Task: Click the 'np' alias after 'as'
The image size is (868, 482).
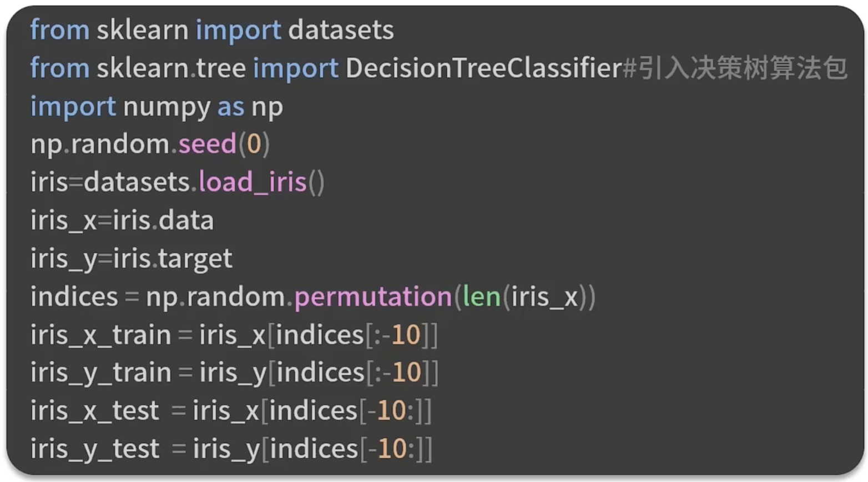Action: click(267, 107)
